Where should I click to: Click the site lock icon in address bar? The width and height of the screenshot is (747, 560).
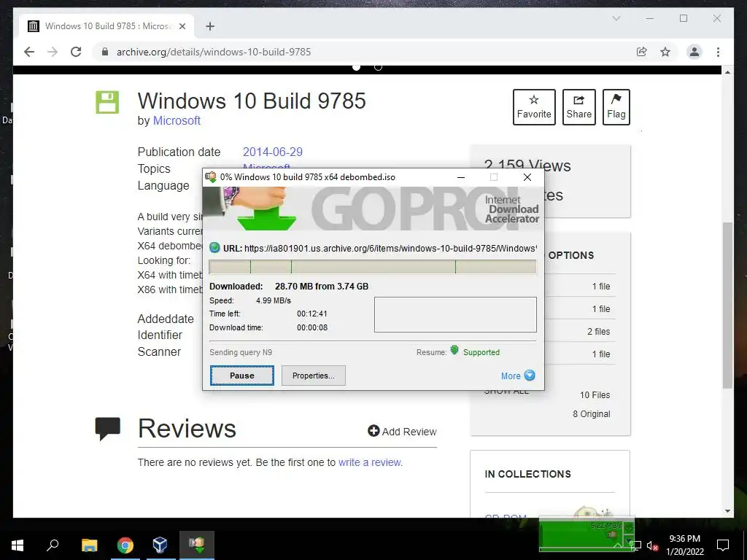coord(105,52)
